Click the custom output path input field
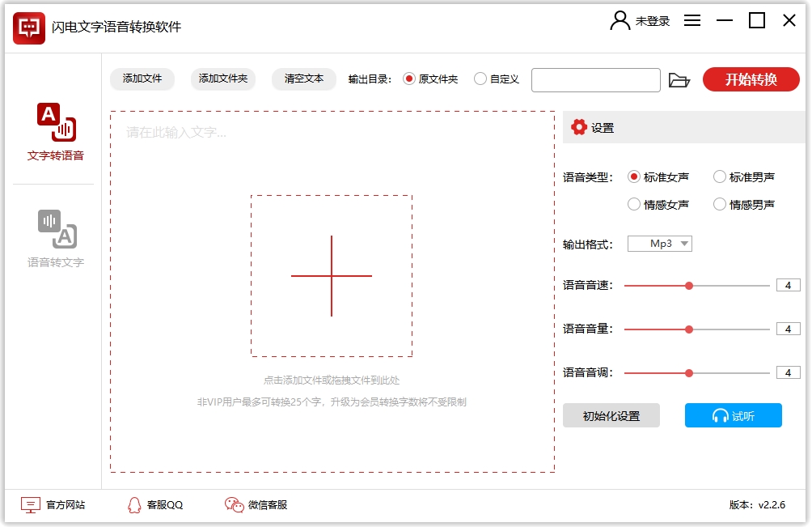This screenshot has height=527, width=812. click(596, 79)
